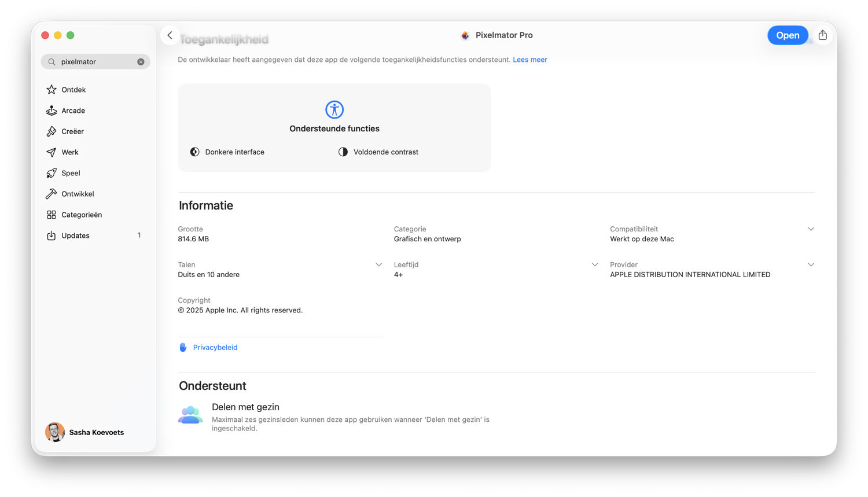
Task: Follow the Lees meer link
Action: coord(530,60)
